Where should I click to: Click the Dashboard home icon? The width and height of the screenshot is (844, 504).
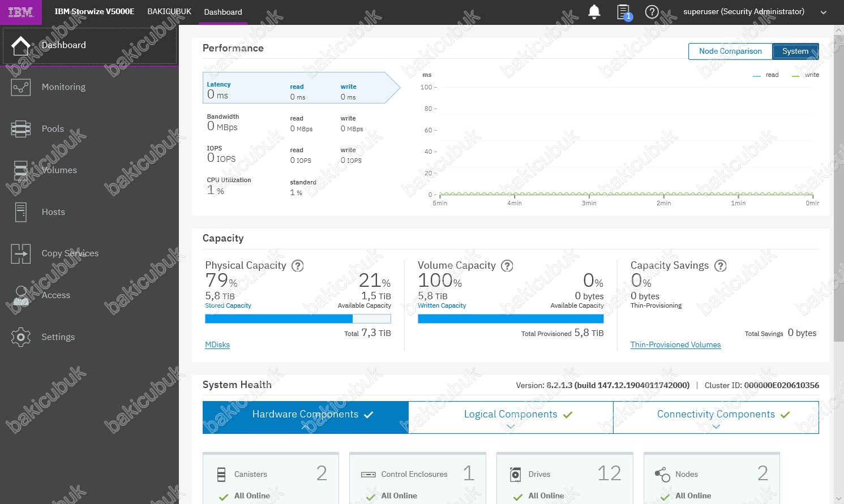[x=20, y=45]
